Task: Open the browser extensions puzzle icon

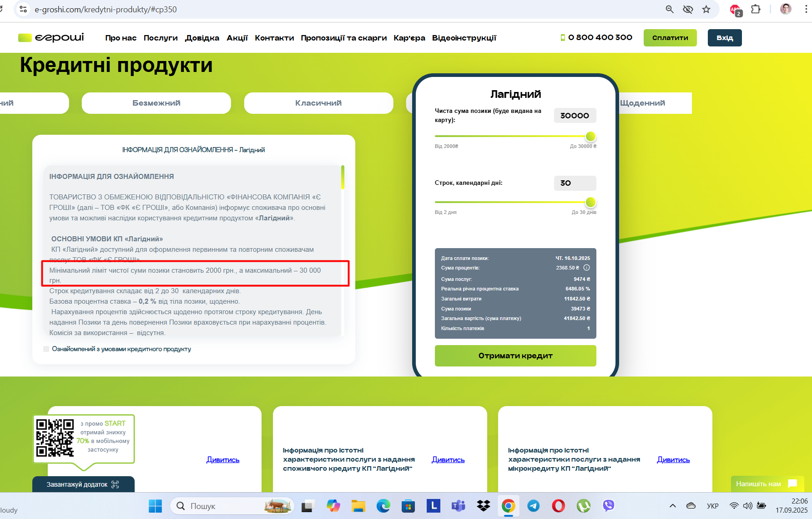Action: [756, 9]
